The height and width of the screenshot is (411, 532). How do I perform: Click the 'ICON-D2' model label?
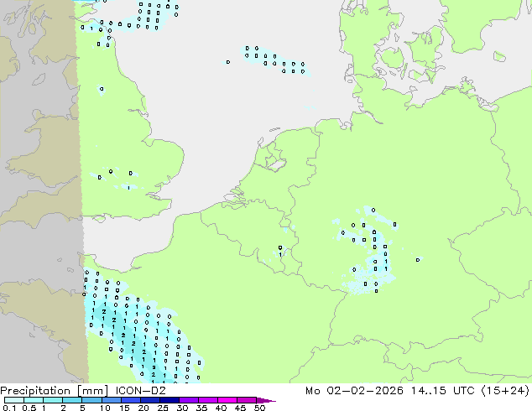tap(140, 391)
